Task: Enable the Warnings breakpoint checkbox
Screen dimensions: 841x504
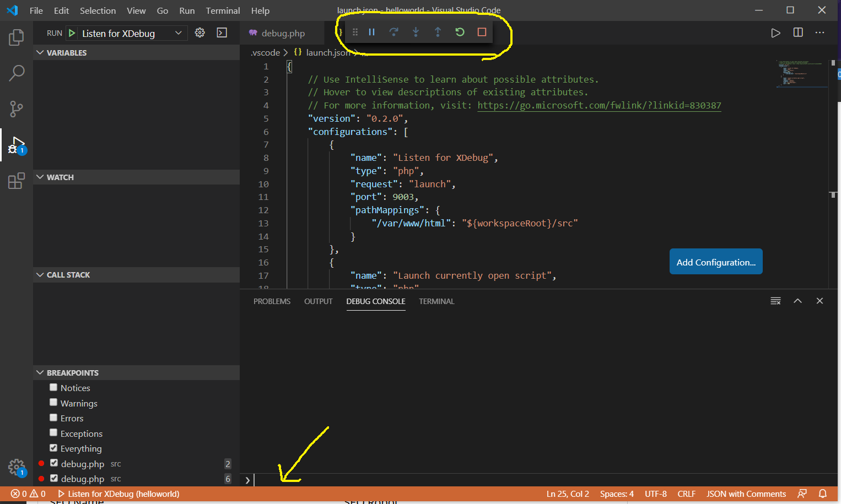Action: coord(53,402)
